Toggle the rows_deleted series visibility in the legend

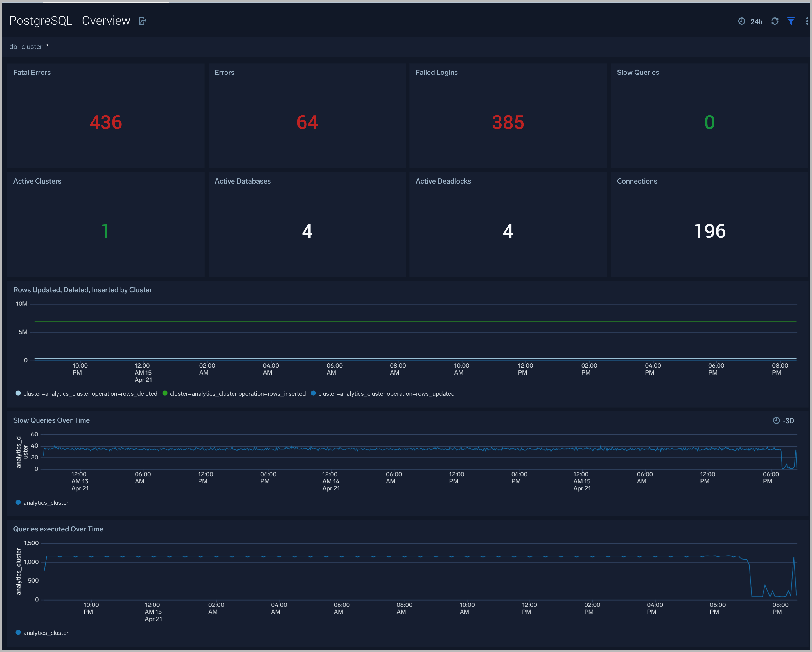[90, 393]
